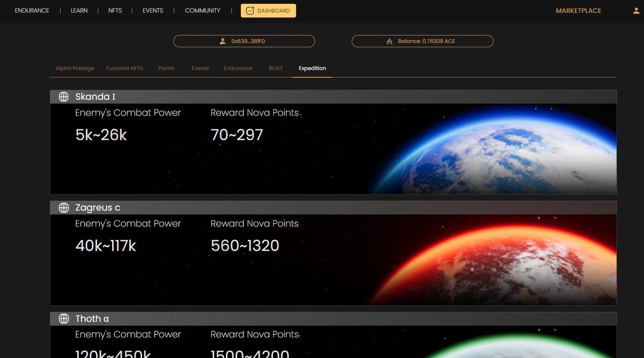
Task: Click Thoth α Enemy's Combat Power label
Action: (x=128, y=334)
